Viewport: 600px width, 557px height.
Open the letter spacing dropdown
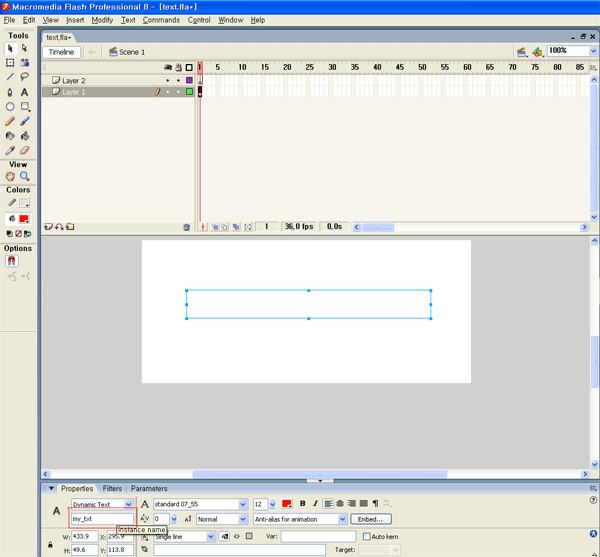pos(174,519)
